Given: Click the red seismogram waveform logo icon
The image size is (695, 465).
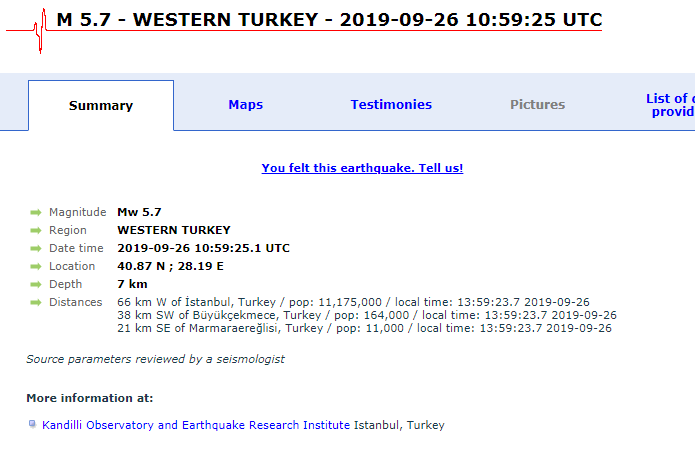Looking at the screenshot, I should coord(27,30).
